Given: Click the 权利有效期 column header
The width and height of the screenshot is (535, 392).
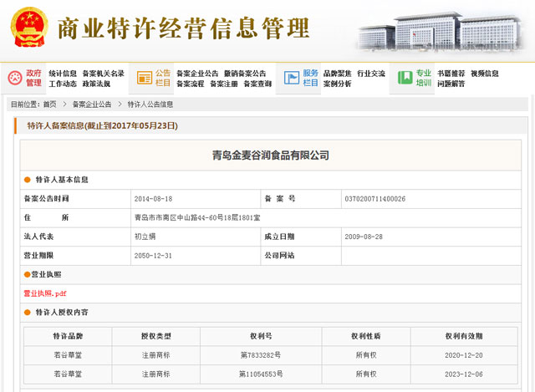Looking at the screenshot, I should coord(464,336).
